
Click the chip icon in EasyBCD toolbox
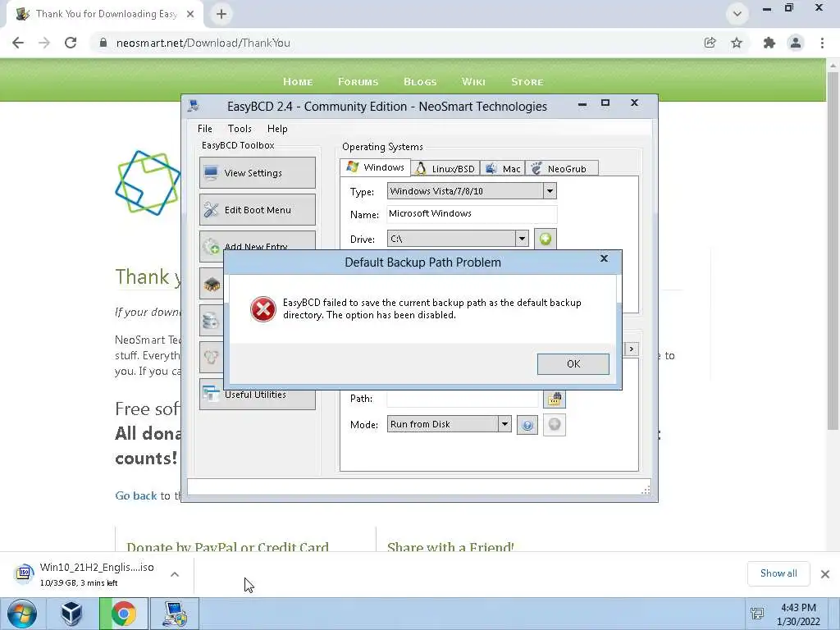coord(212,284)
